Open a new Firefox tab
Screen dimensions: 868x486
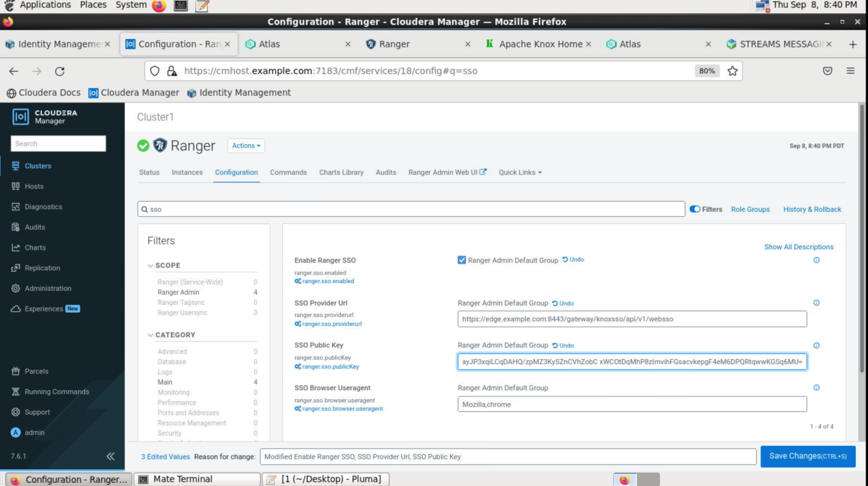(853, 44)
